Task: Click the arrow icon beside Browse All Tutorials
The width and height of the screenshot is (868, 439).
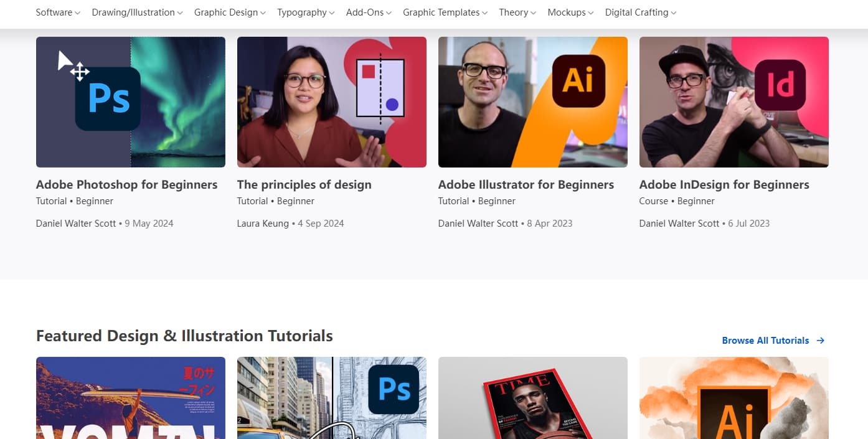Action: 821,341
